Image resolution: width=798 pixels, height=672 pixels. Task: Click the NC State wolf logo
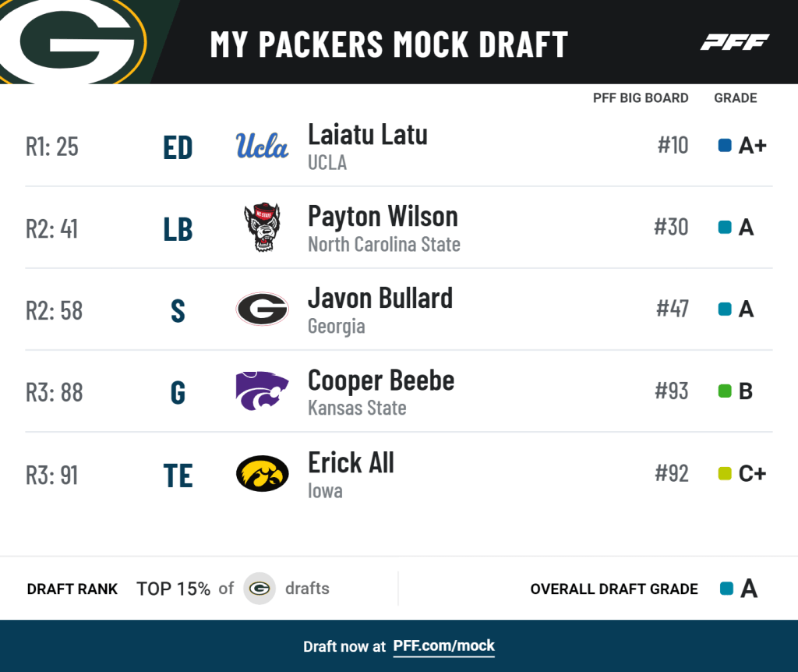pyautogui.click(x=262, y=228)
